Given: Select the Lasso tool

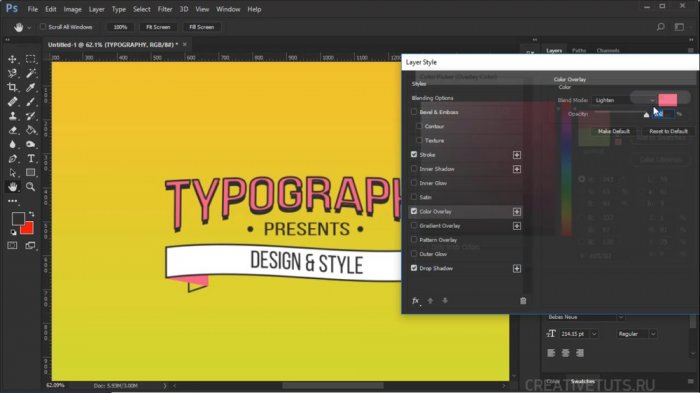Looking at the screenshot, I should [12, 73].
